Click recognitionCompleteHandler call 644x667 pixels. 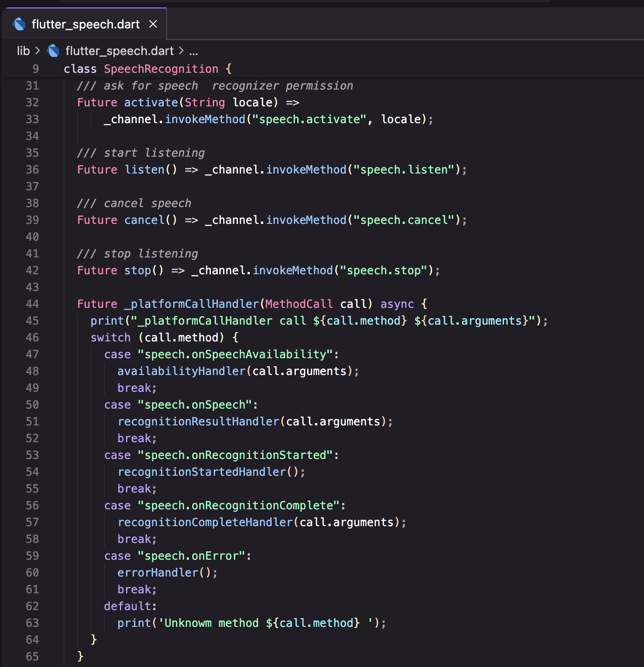click(205, 522)
